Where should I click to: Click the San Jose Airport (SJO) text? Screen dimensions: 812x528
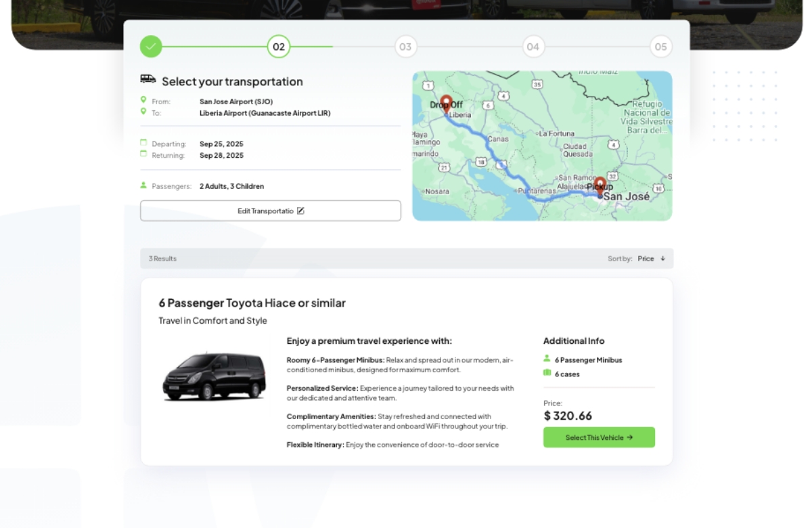(x=236, y=102)
